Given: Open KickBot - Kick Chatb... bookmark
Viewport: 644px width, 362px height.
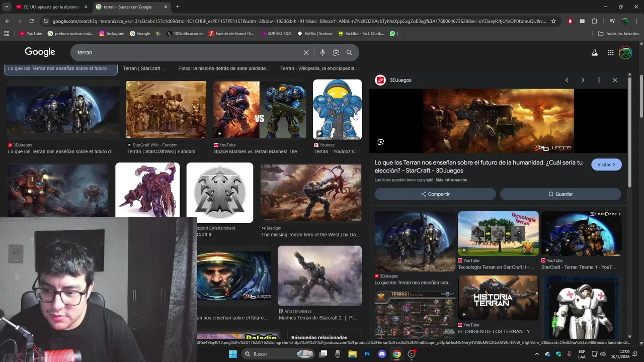Looking at the screenshot, I should 361,33.
